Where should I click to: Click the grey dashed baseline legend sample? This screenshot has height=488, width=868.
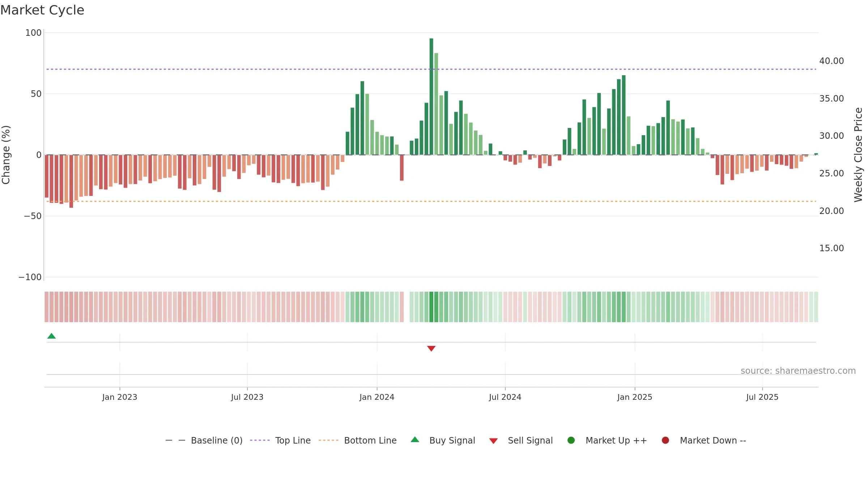pyautogui.click(x=175, y=440)
